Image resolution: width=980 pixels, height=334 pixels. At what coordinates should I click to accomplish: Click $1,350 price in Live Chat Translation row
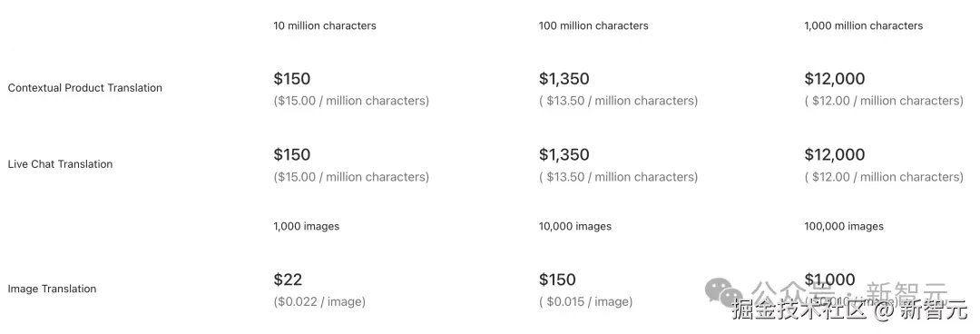(x=564, y=154)
